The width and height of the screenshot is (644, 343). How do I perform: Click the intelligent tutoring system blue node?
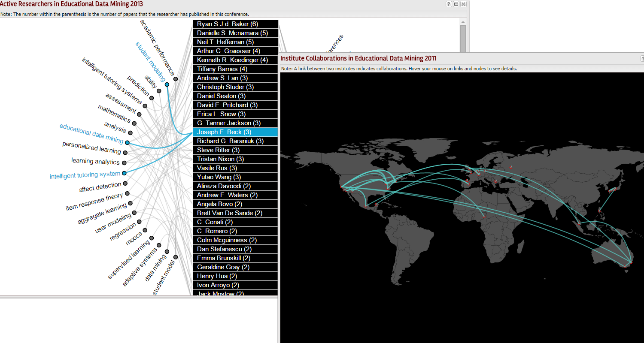(x=124, y=173)
